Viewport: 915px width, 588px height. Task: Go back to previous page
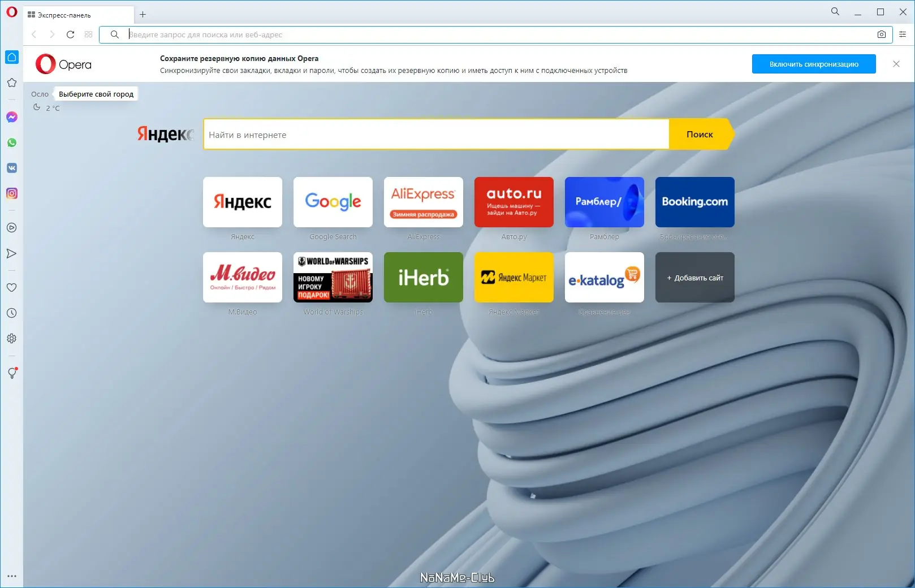click(x=34, y=34)
